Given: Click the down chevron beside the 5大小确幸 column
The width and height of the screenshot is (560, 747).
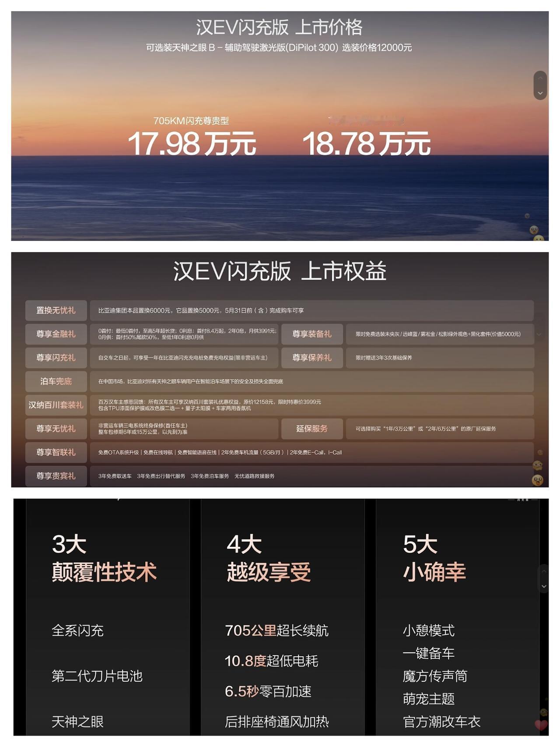Looking at the screenshot, I should [544, 586].
